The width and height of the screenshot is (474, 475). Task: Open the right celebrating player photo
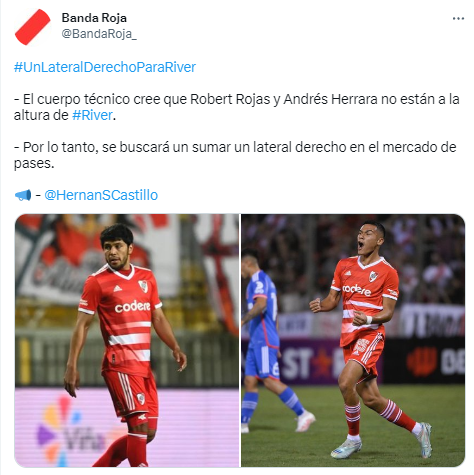pyautogui.click(x=353, y=340)
